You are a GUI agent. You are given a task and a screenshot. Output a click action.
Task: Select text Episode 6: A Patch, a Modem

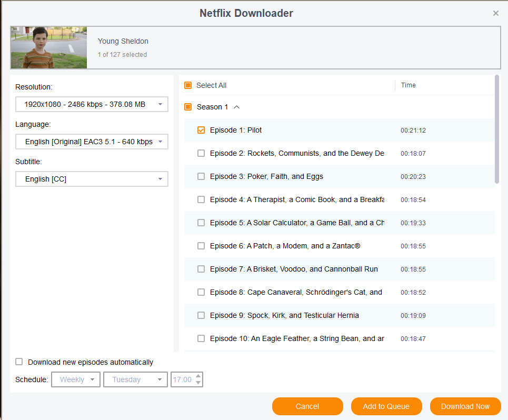[285, 246]
